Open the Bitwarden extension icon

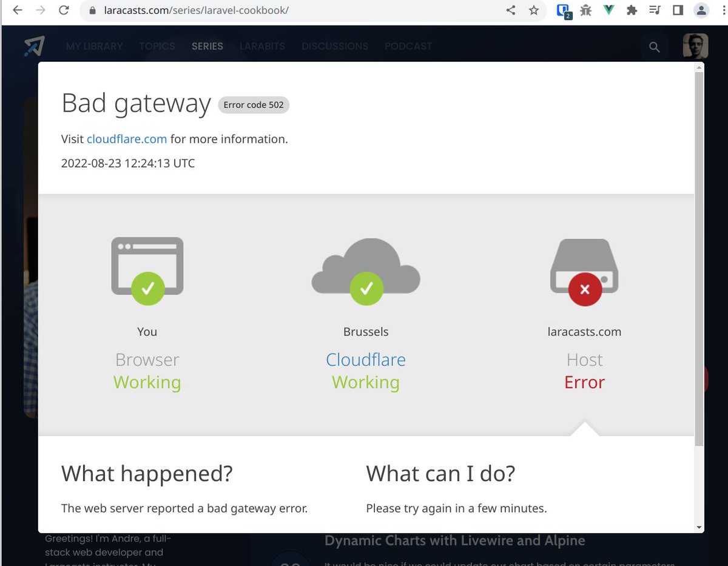pos(564,11)
